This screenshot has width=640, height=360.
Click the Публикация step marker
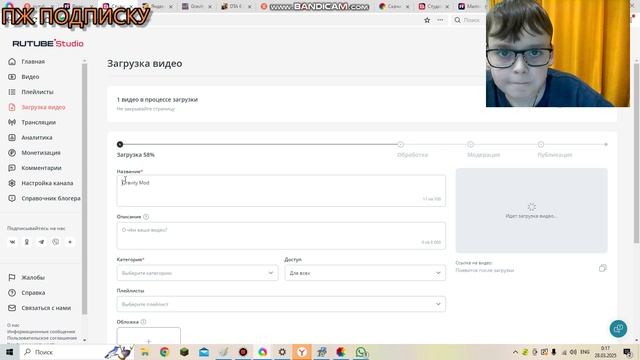[541, 144]
